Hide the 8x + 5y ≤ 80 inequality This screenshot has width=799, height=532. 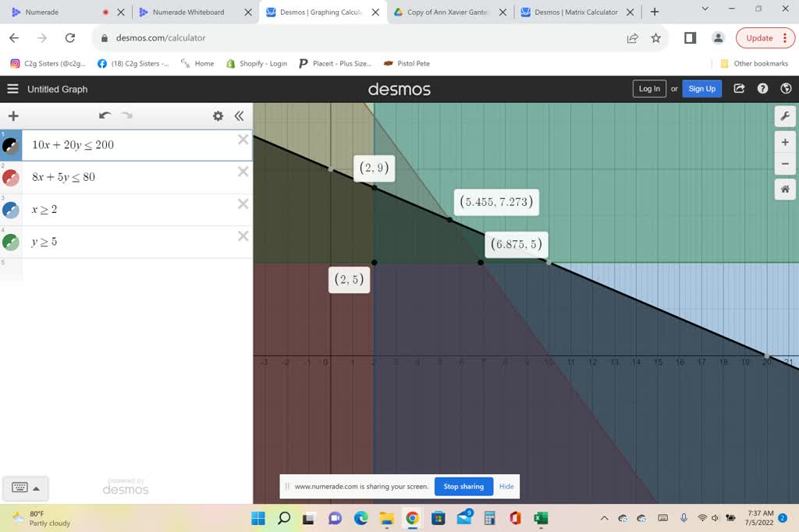[11, 178]
